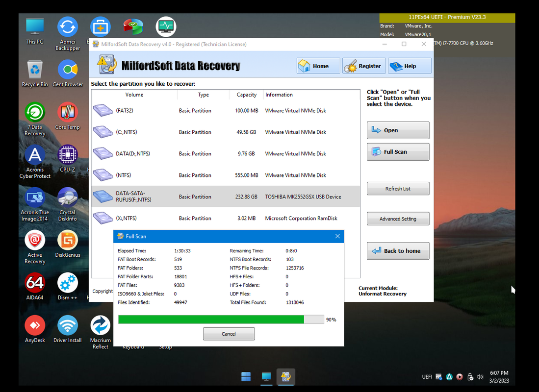Click the Acronis tray icon
The width and height of the screenshot is (539, 392).
click(x=449, y=377)
